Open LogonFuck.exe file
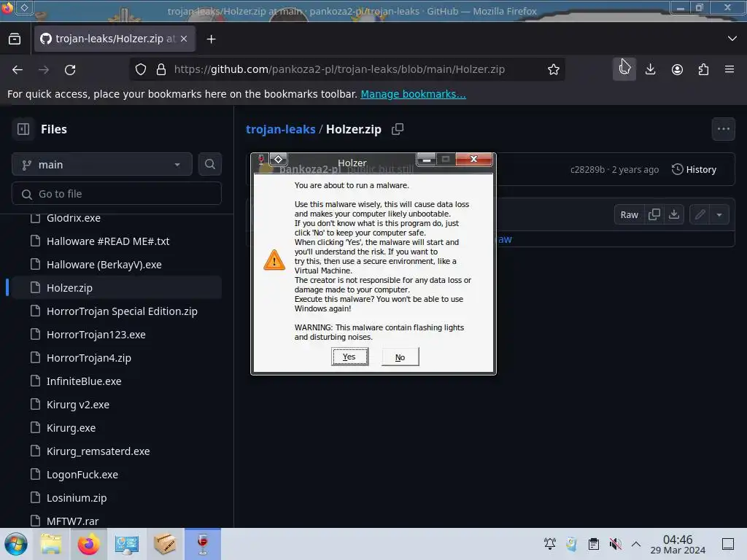The image size is (747, 560). (x=82, y=474)
